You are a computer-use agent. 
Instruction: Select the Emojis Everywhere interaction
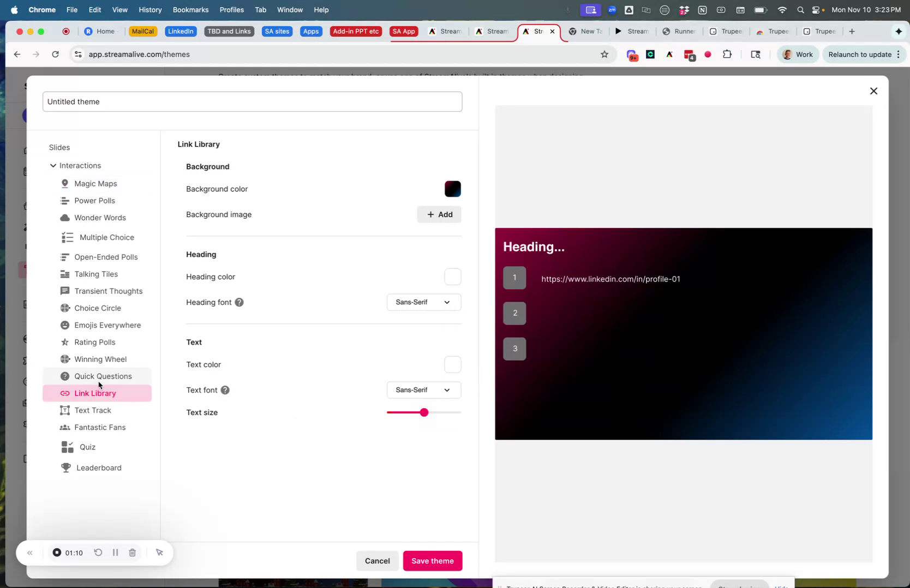(107, 325)
